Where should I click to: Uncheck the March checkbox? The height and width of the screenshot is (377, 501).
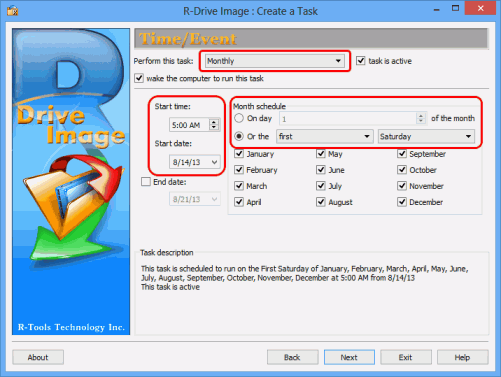[x=239, y=186]
